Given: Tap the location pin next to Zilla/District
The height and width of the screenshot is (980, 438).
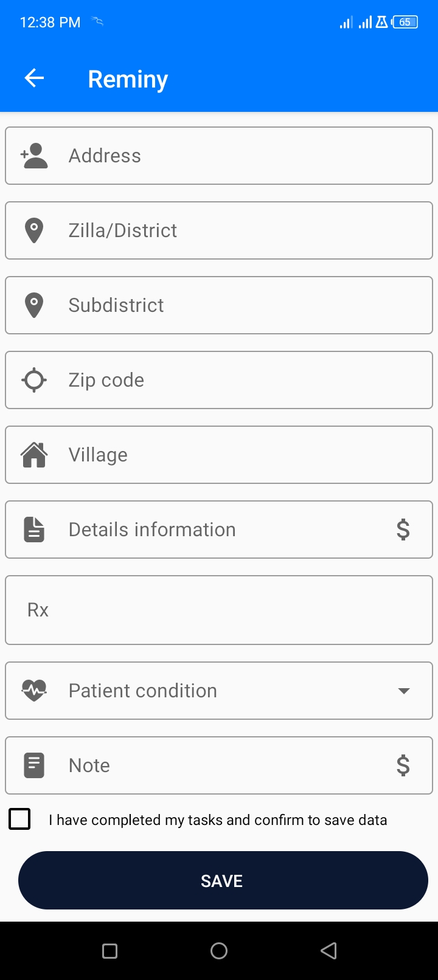Looking at the screenshot, I should pos(34,230).
